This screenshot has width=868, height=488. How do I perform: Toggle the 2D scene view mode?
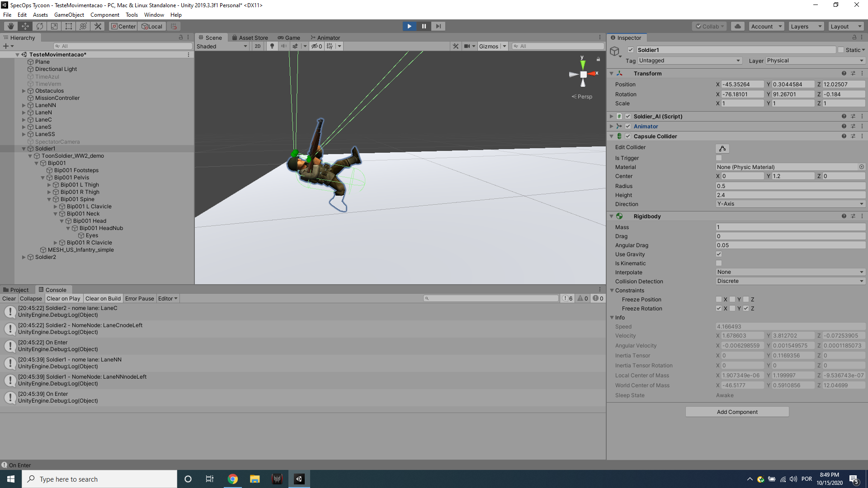point(257,46)
